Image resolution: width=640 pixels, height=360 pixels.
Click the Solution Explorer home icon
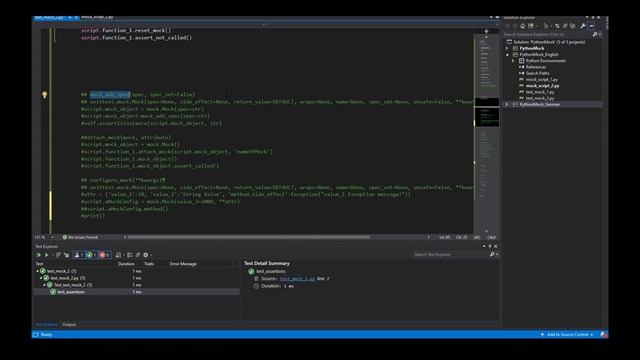[x=522, y=26]
